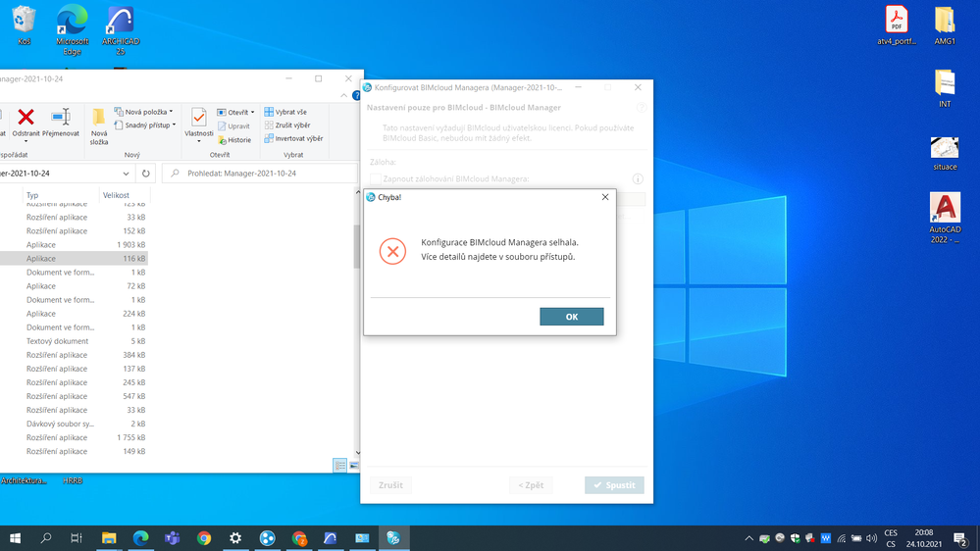Select the Aplikace row sized 1 903 kB
980x551 pixels.
[74, 245]
